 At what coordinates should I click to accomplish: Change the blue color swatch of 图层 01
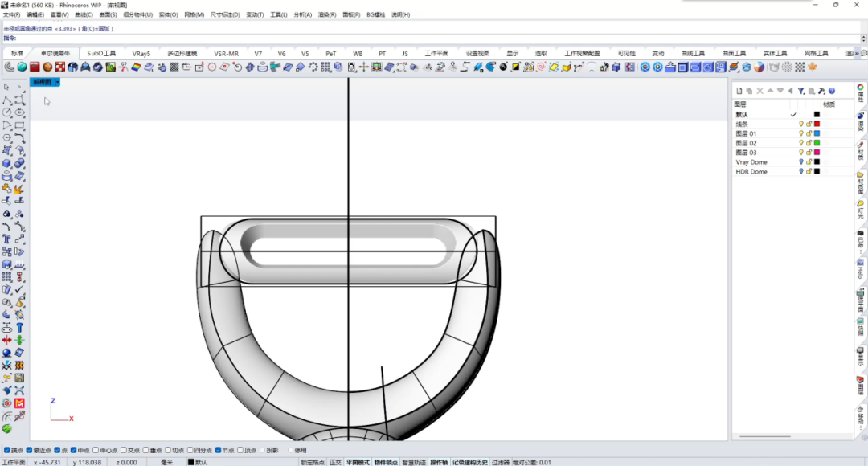coord(817,133)
